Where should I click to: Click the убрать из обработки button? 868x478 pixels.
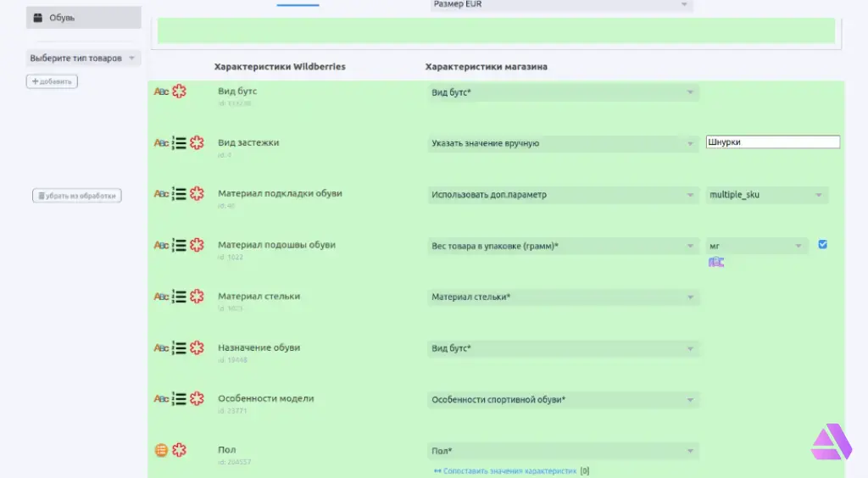tap(77, 196)
